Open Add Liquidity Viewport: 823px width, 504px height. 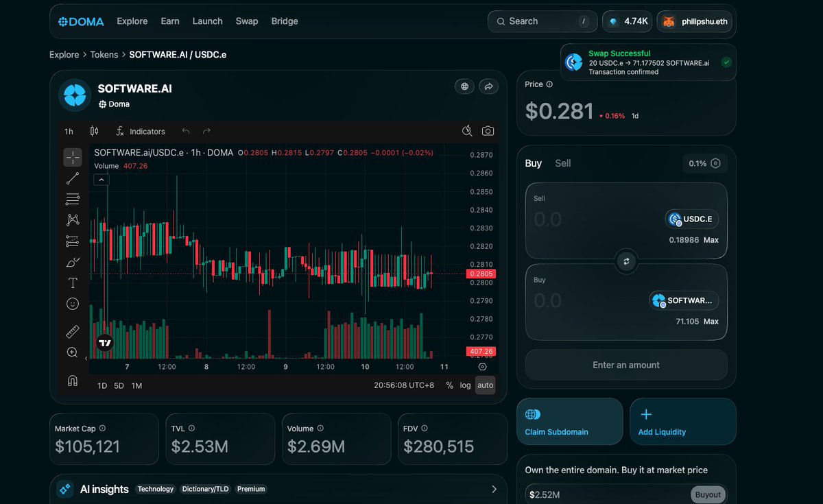pos(683,422)
